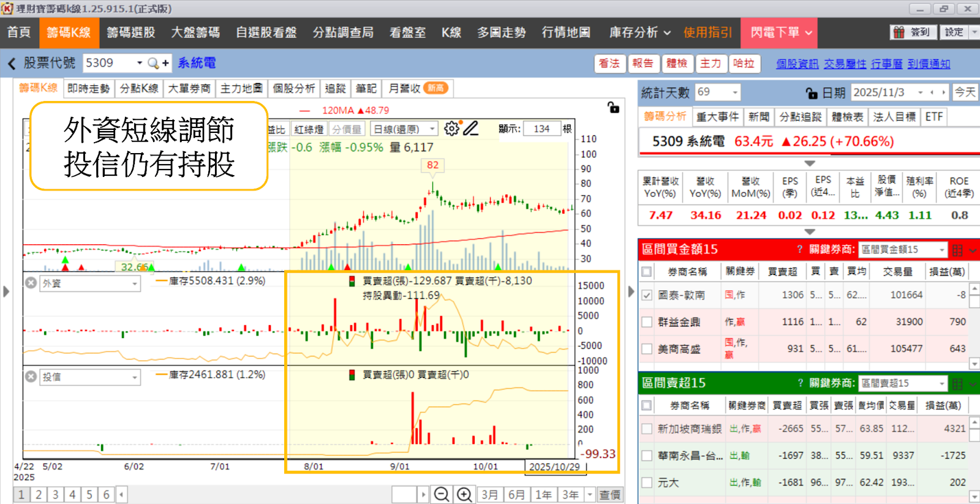Open the 籌碼選股 menu

(131, 32)
